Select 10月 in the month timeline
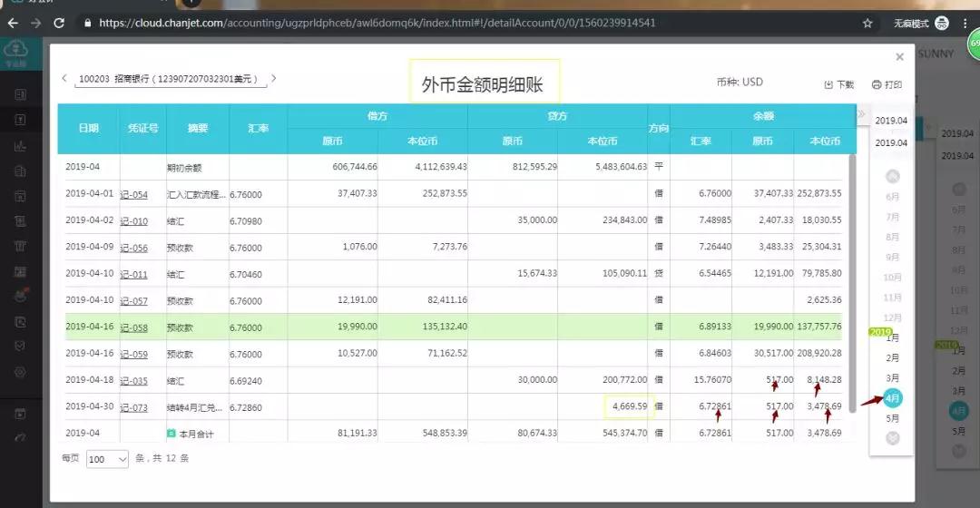The image size is (980, 508). pyautogui.click(x=892, y=277)
